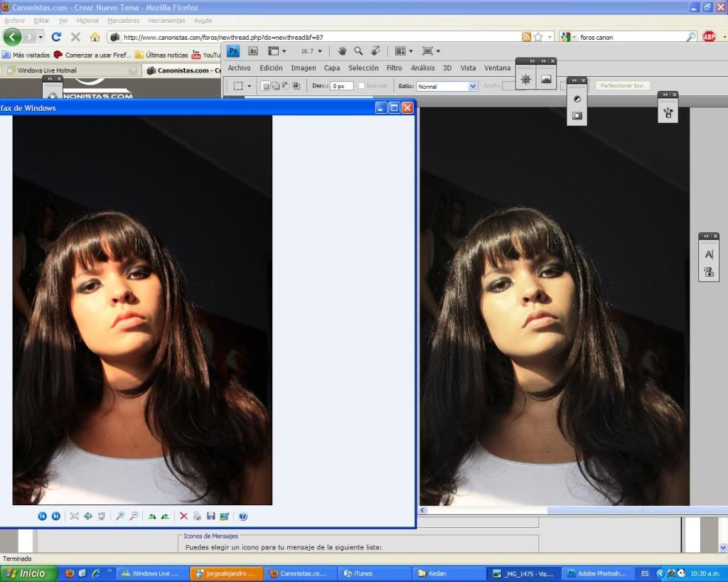Open the Filtro menu in Photoshop
Viewport: 728px width, 582px height.
click(x=394, y=68)
